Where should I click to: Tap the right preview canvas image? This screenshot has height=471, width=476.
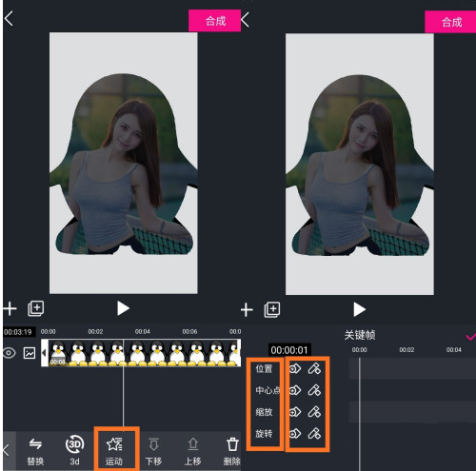pyautogui.click(x=360, y=165)
